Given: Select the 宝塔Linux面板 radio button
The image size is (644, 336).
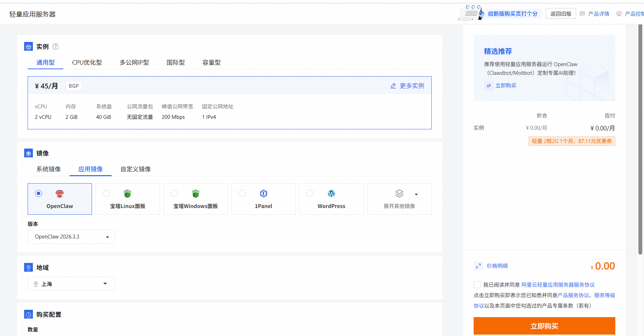Looking at the screenshot, I should pos(106,193).
